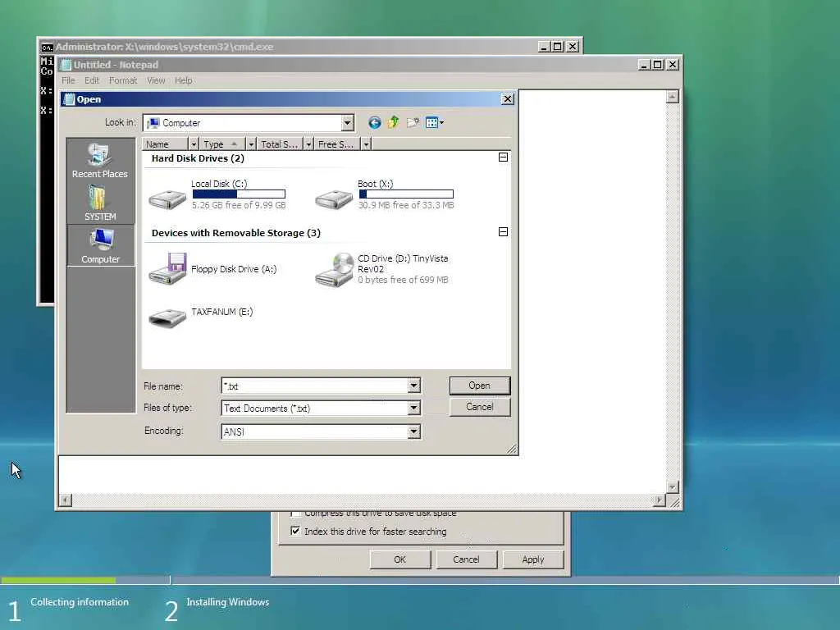Viewport: 840px width, 630px height.
Task: Click the cmd.exe window system icon
Action: (x=47, y=47)
